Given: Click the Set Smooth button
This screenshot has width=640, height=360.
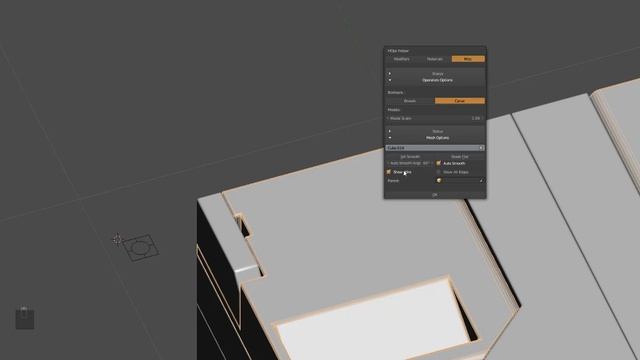Looking at the screenshot, I should [410, 157].
